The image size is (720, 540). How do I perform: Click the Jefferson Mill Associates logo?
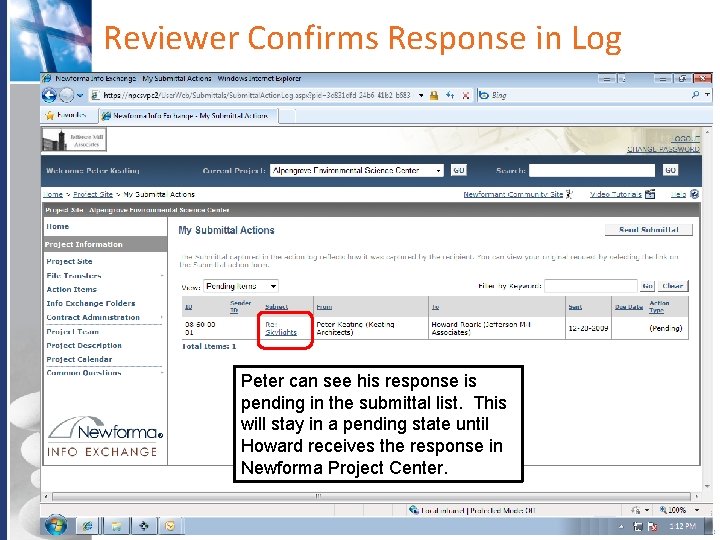click(74, 140)
